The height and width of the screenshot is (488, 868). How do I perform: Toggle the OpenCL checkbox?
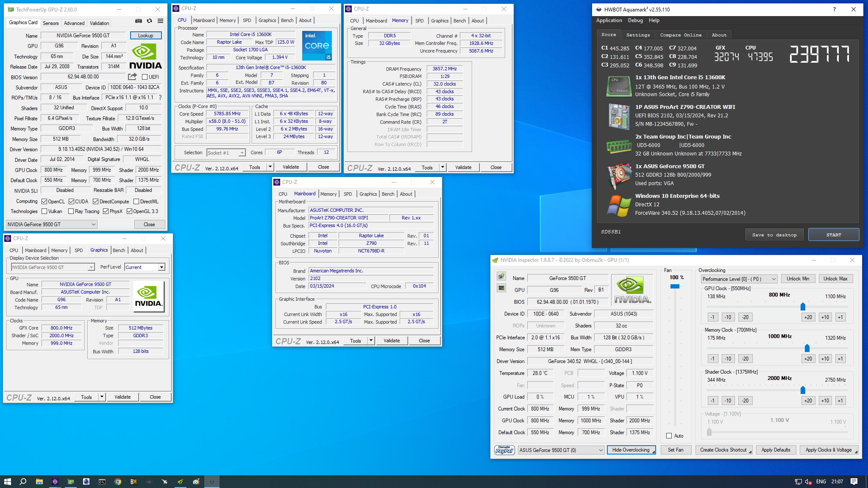coord(44,202)
